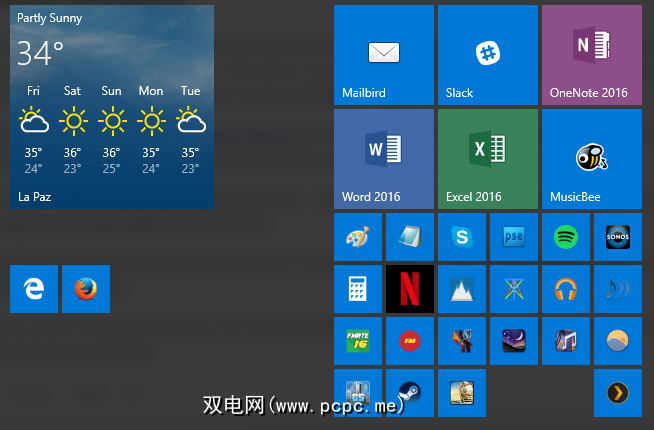This screenshot has width=654, height=430.
Task: Open the orange and red Y-shaped icon tile
Action: point(462,341)
